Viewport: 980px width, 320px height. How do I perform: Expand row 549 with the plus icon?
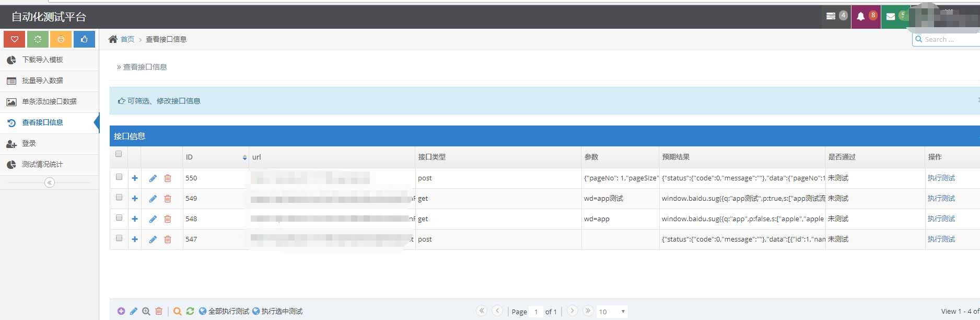[x=135, y=199]
